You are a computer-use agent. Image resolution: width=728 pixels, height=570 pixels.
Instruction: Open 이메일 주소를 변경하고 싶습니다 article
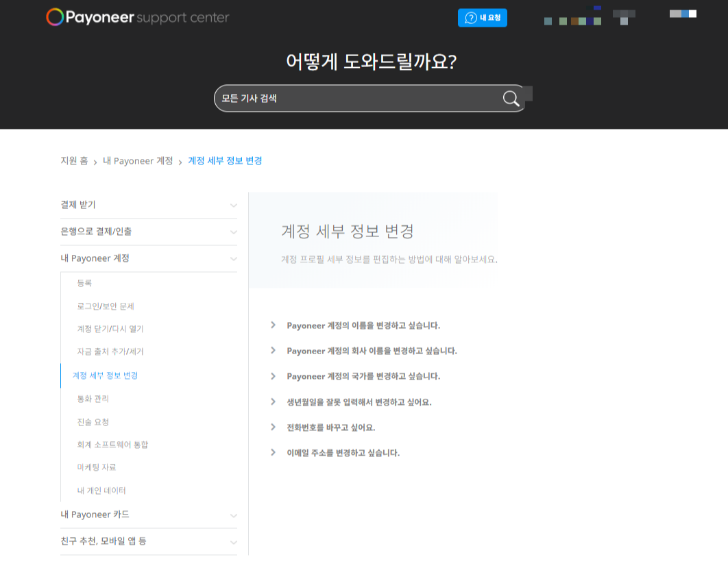pyautogui.click(x=343, y=453)
